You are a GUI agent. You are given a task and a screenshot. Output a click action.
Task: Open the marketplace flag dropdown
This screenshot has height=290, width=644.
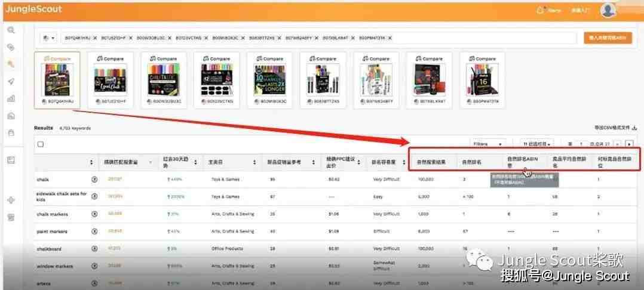pyautogui.click(x=49, y=38)
